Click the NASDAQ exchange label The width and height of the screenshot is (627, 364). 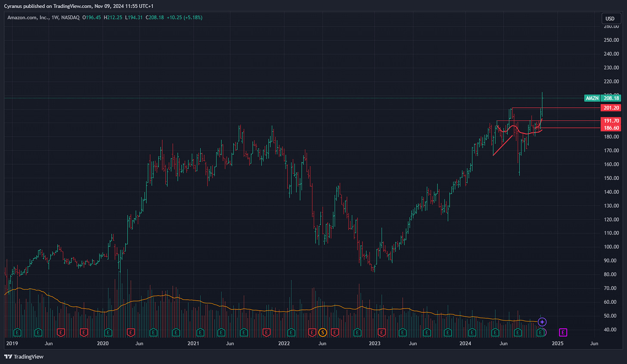71,18
